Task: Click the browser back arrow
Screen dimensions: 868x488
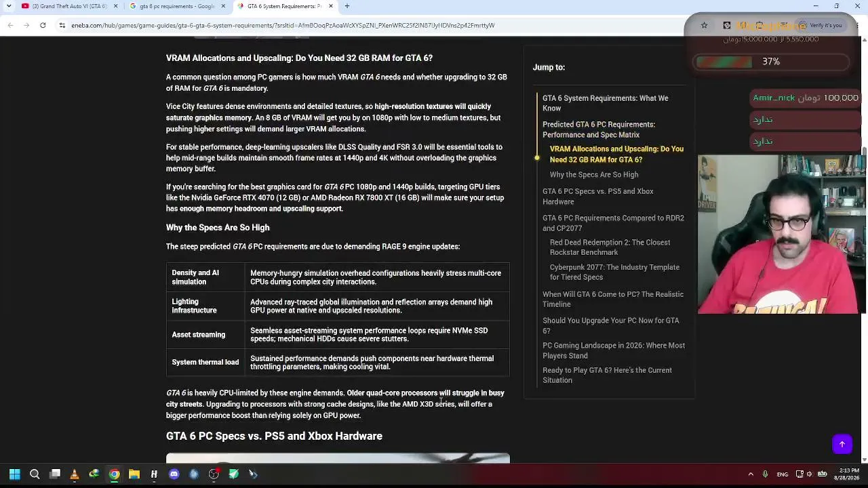Action: [10, 25]
